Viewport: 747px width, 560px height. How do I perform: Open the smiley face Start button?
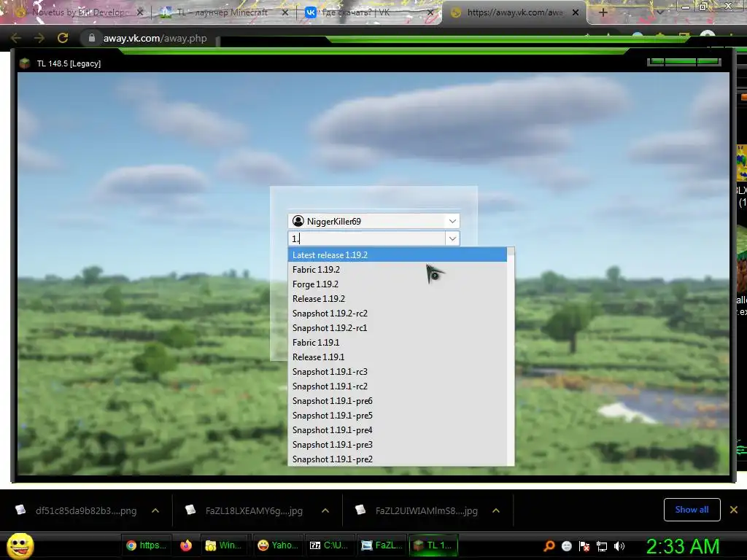(20, 545)
